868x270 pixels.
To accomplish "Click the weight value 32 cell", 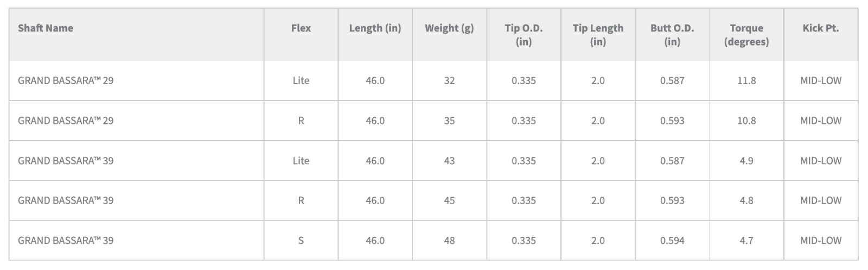I will point(449,80).
